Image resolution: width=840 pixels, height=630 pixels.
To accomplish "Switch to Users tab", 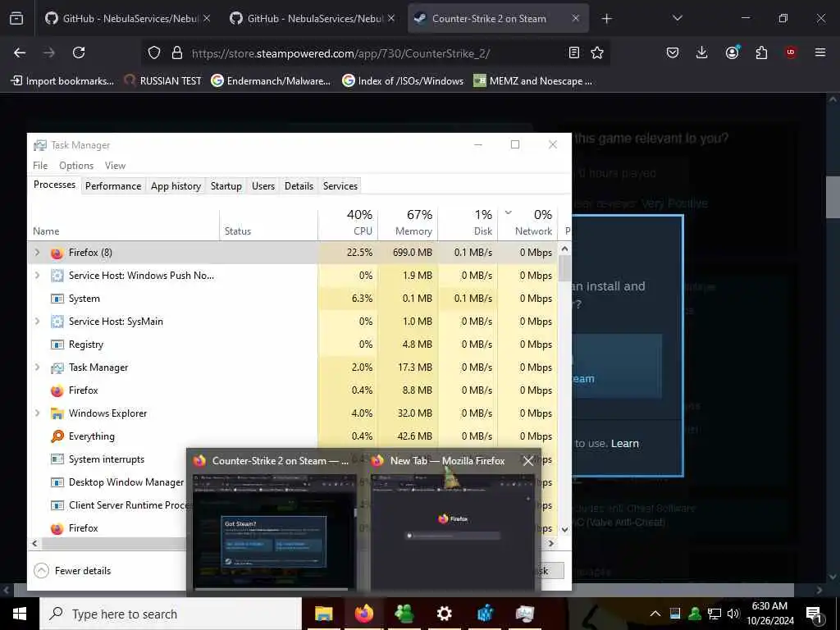I will coord(263,186).
